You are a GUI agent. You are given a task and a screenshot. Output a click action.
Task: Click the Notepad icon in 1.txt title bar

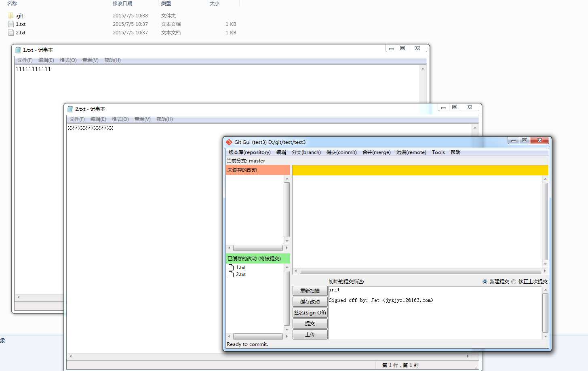[x=18, y=50]
